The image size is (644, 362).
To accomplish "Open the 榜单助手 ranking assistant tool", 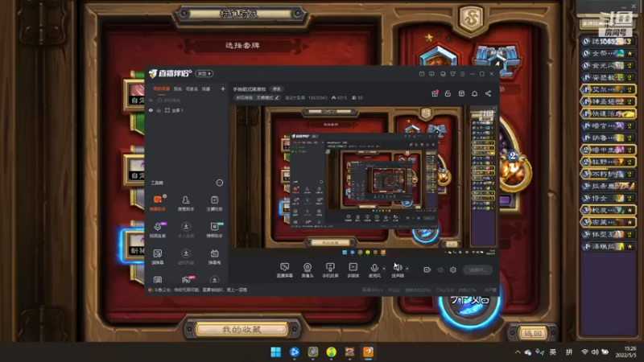I will click(214, 230).
